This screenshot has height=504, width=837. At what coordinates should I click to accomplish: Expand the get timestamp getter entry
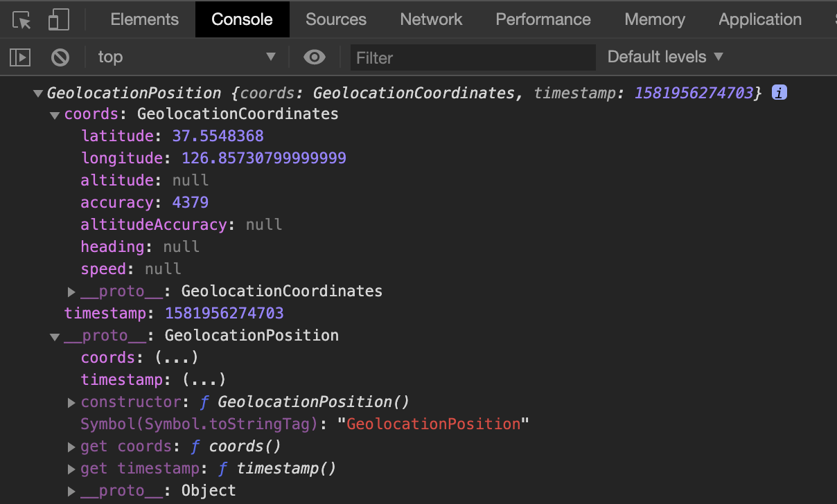71,469
